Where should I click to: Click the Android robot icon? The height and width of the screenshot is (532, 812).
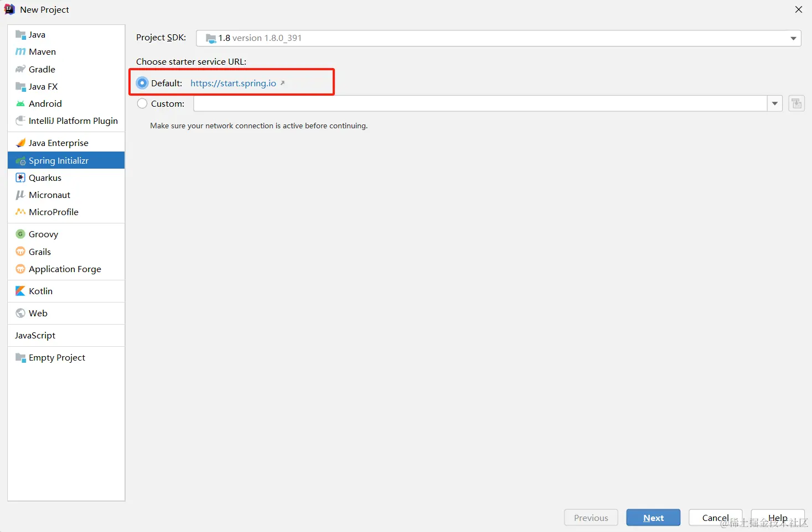point(20,104)
